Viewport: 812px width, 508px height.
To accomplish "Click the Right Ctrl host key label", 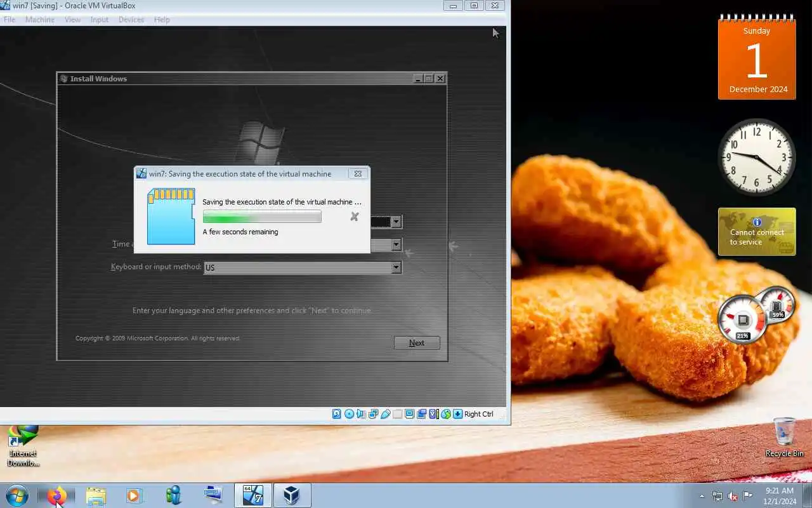I will pyautogui.click(x=479, y=414).
